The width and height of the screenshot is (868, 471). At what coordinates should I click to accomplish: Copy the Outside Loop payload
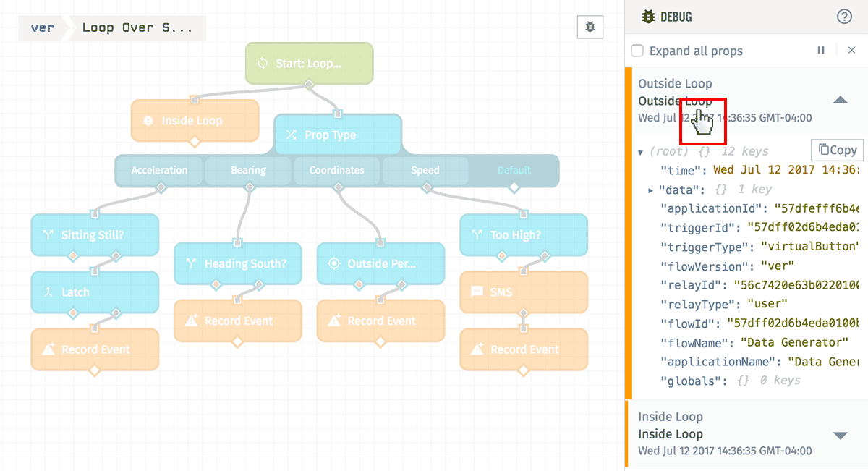pyautogui.click(x=838, y=150)
